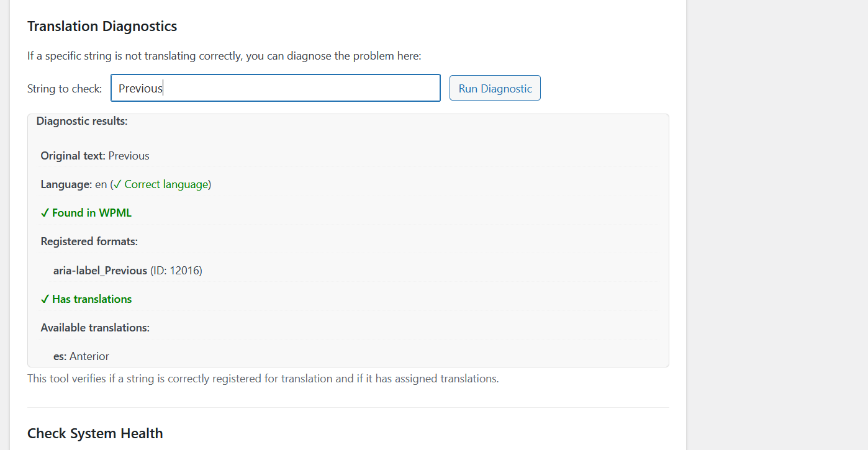Click the "This tool verifies" description text
This screenshot has height=450, width=868.
tap(263, 379)
